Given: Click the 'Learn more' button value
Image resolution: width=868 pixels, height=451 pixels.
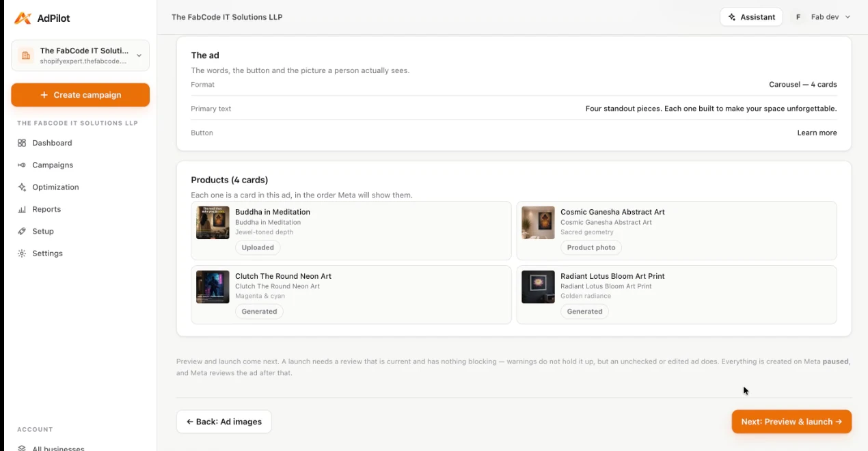Looking at the screenshot, I should [817, 133].
